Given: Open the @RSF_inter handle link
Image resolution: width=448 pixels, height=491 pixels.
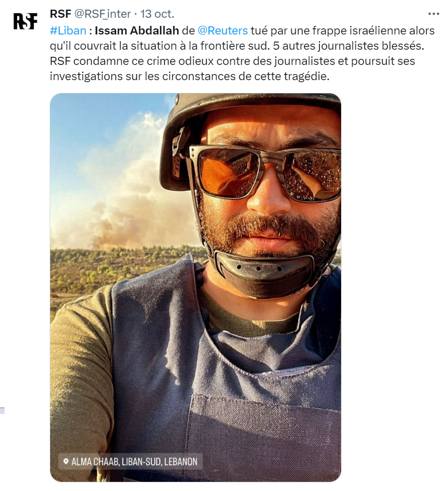Looking at the screenshot, I should (x=102, y=14).
